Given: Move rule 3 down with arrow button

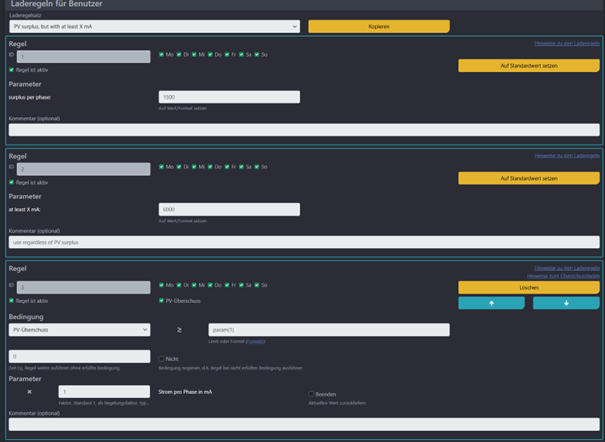Looking at the screenshot, I should pyautogui.click(x=566, y=303).
